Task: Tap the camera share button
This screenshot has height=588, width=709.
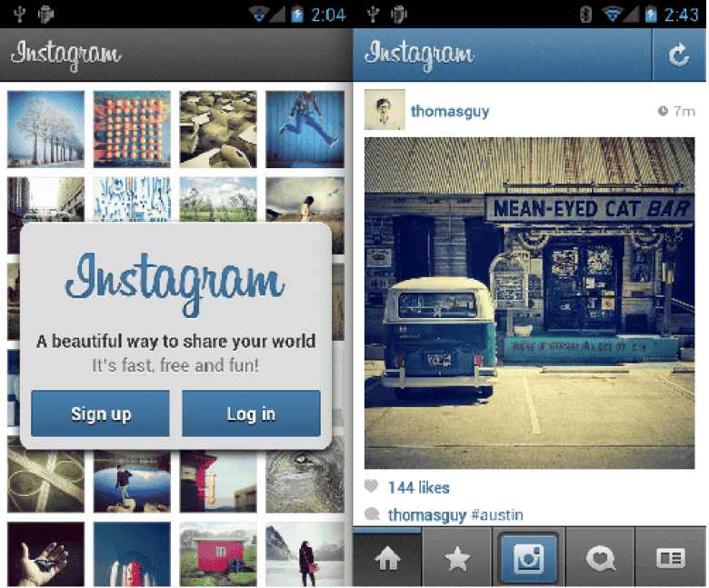Action: pyautogui.click(x=528, y=559)
